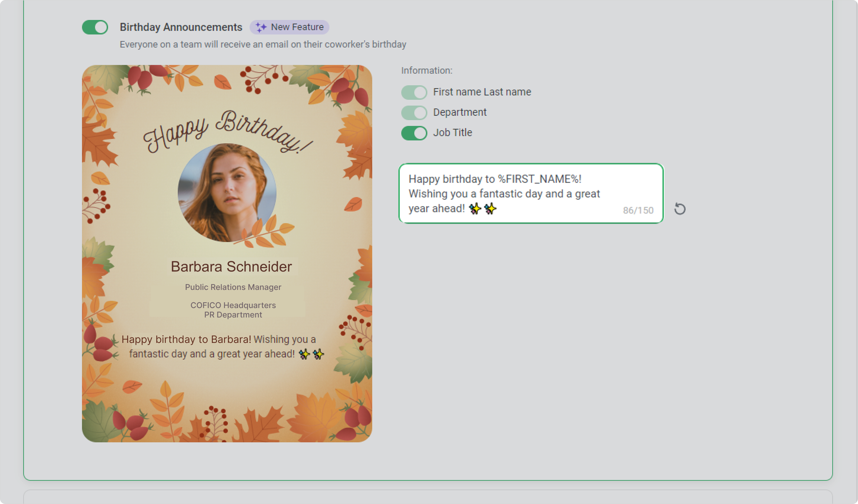Toggle the First name Last name switch
Viewport: 858px width, 504px height.
(414, 92)
